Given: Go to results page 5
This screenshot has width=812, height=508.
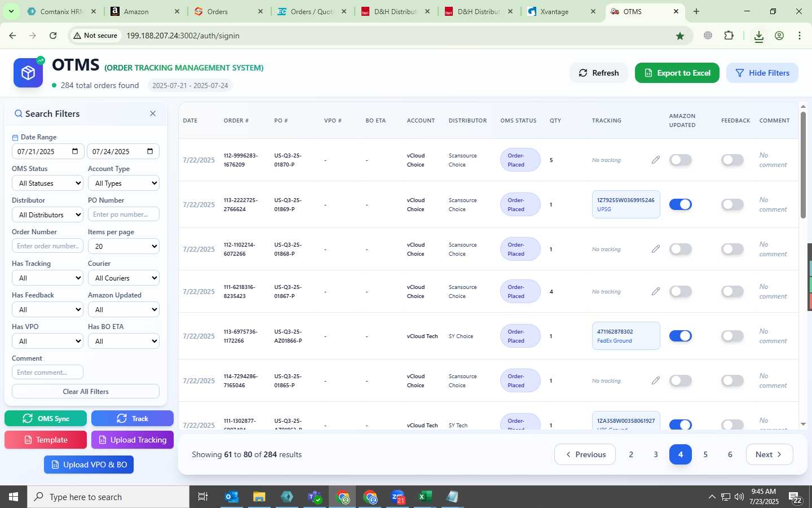Looking at the screenshot, I should click(x=705, y=454).
